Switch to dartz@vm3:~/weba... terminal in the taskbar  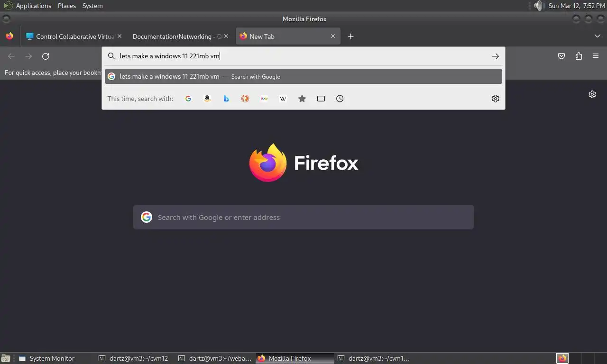coord(215,358)
